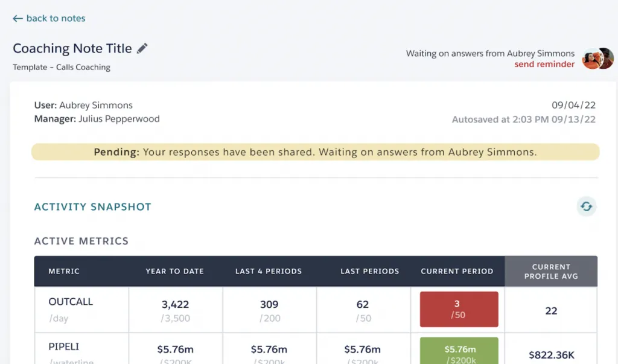618x364 pixels.
Task: Click the YEAR TO DATE column header
Action: click(x=174, y=271)
